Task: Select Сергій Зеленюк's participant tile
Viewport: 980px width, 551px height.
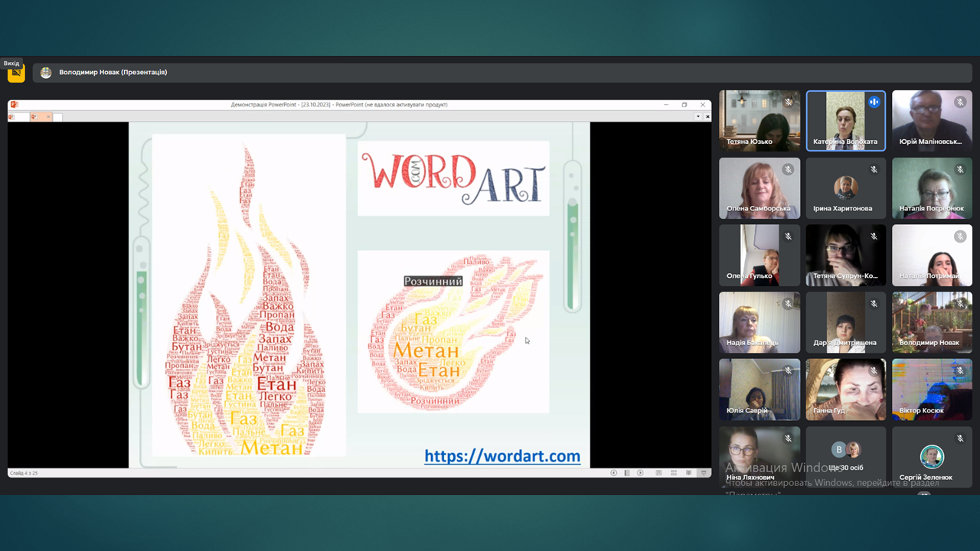Action: [932, 458]
